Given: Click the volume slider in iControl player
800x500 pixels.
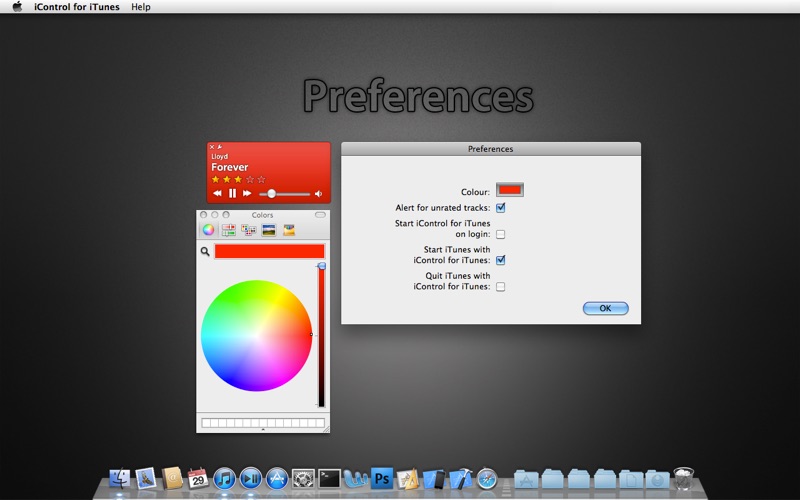Looking at the screenshot, I should (x=284, y=193).
